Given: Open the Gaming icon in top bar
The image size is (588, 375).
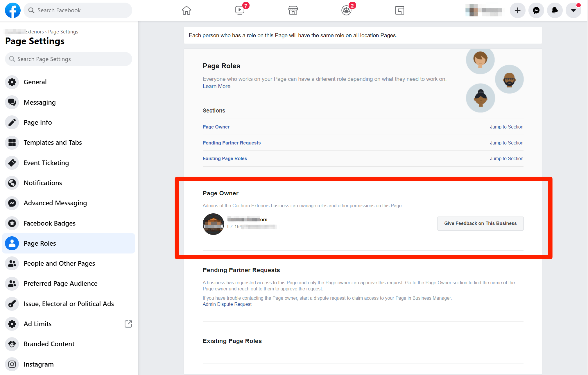Looking at the screenshot, I should tap(400, 10).
